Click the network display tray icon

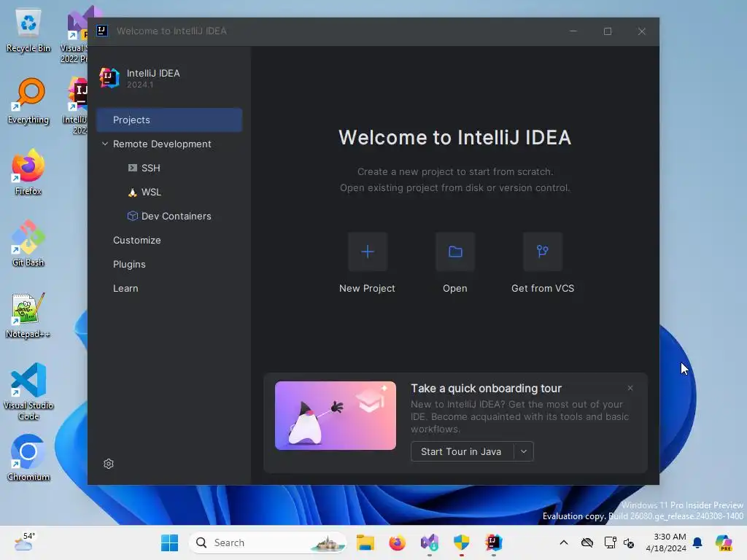(610, 542)
